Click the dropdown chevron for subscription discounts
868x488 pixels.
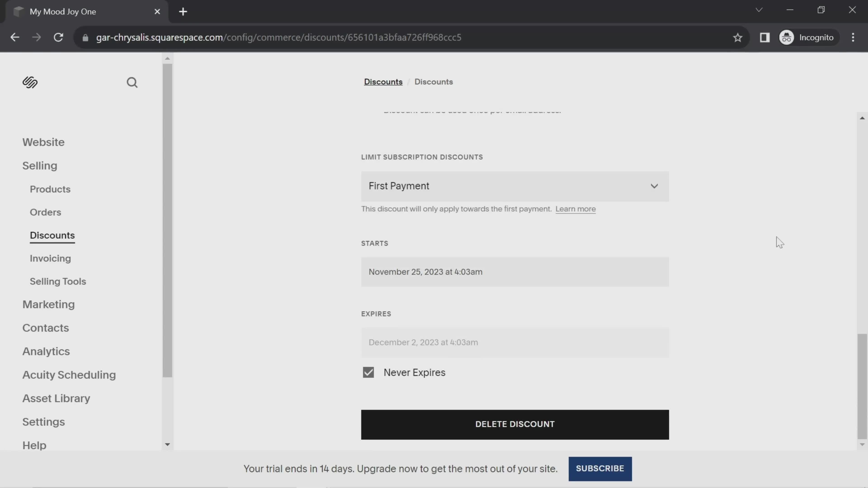[654, 186]
